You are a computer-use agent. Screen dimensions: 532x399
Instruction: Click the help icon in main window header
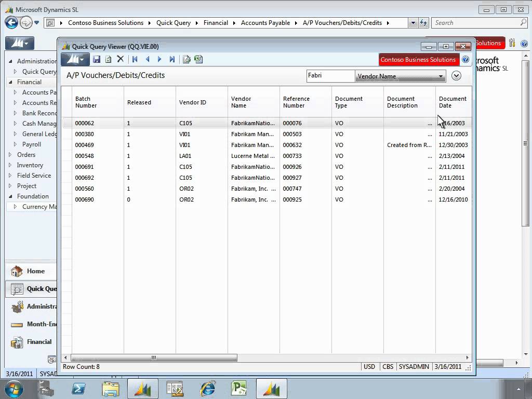524,44
